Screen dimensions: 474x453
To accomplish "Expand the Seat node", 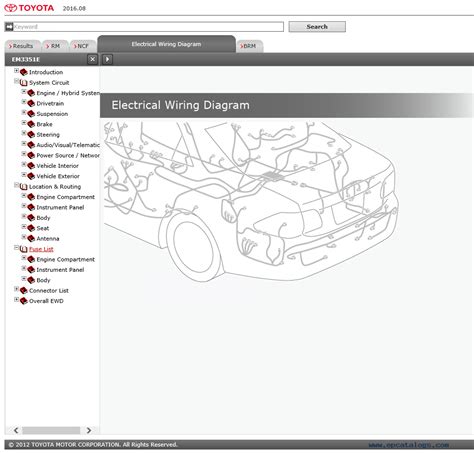I will click(x=24, y=227).
